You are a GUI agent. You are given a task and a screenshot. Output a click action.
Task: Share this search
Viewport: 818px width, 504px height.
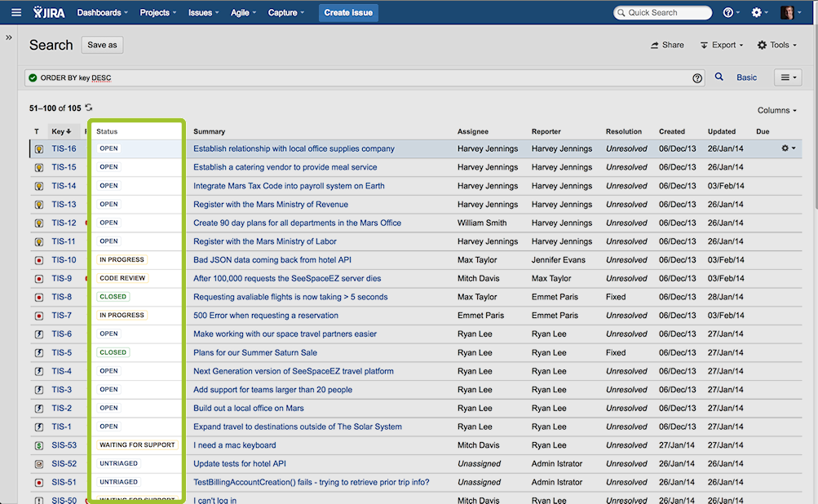(x=667, y=45)
